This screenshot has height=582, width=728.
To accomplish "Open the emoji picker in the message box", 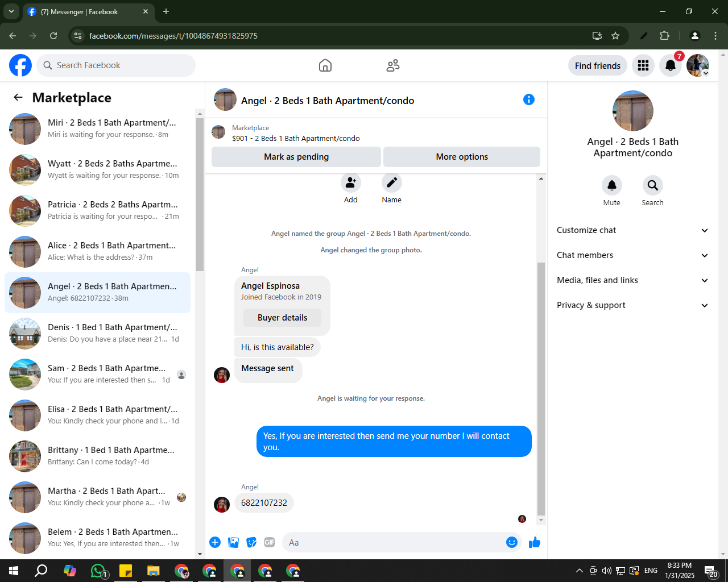I will pyautogui.click(x=512, y=542).
